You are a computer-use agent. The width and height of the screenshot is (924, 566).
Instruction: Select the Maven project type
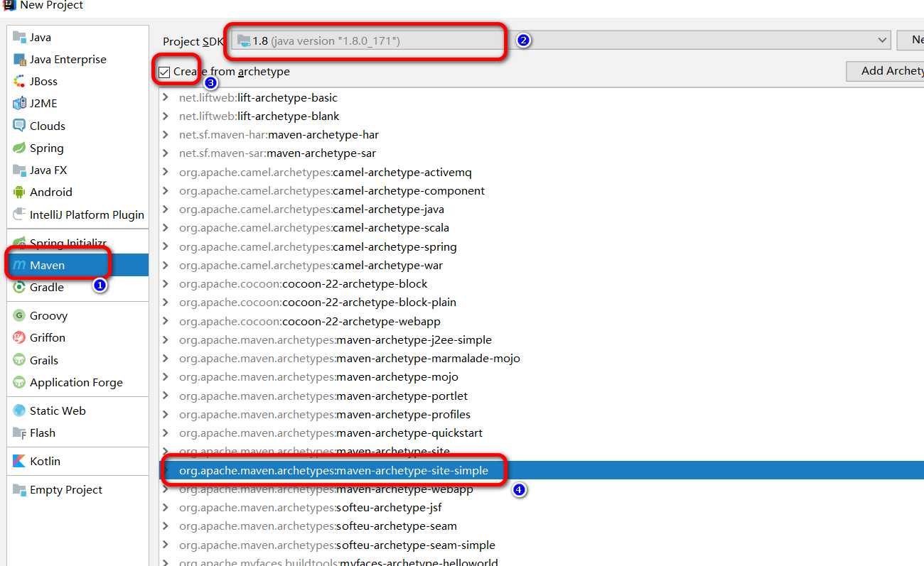click(x=78, y=265)
